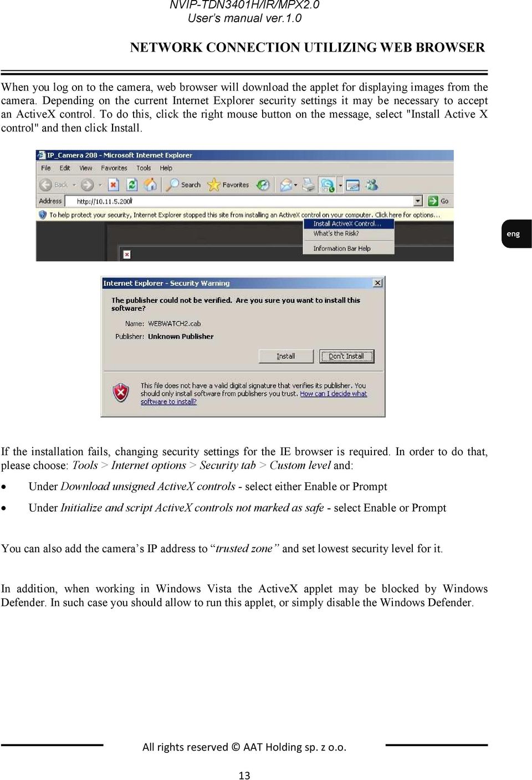The image size is (532, 780).
Task: Click the Install button in dialog
Action: (x=286, y=356)
